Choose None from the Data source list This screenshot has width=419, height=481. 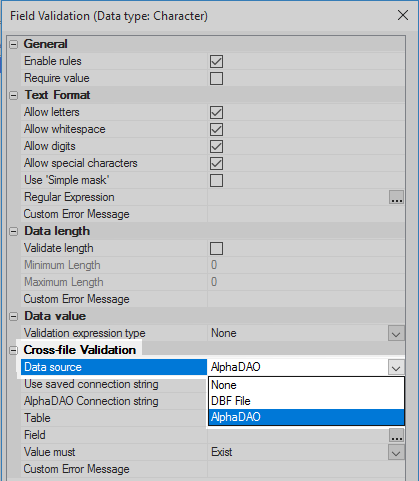click(306, 385)
